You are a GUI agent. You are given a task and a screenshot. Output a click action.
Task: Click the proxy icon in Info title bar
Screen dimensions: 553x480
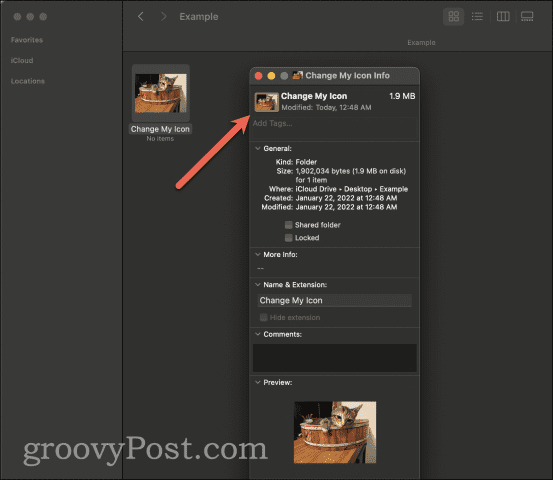pos(298,75)
